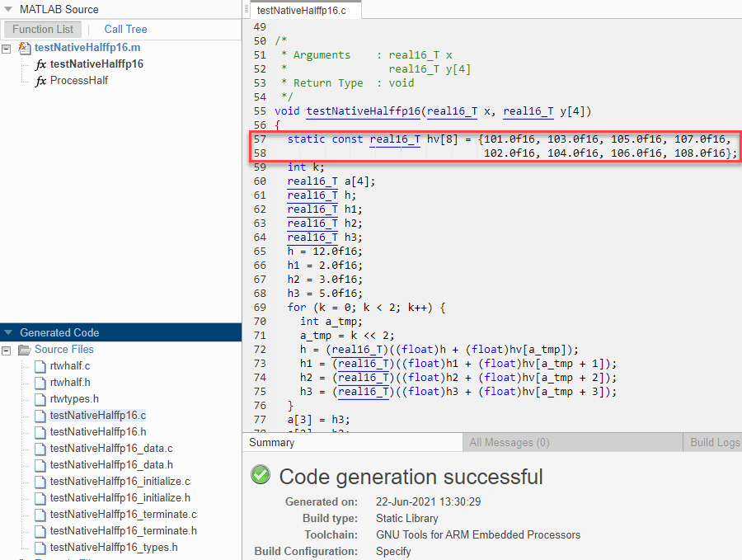Collapse the Generated Code section header

pyautogui.click(x=8, y=332)
